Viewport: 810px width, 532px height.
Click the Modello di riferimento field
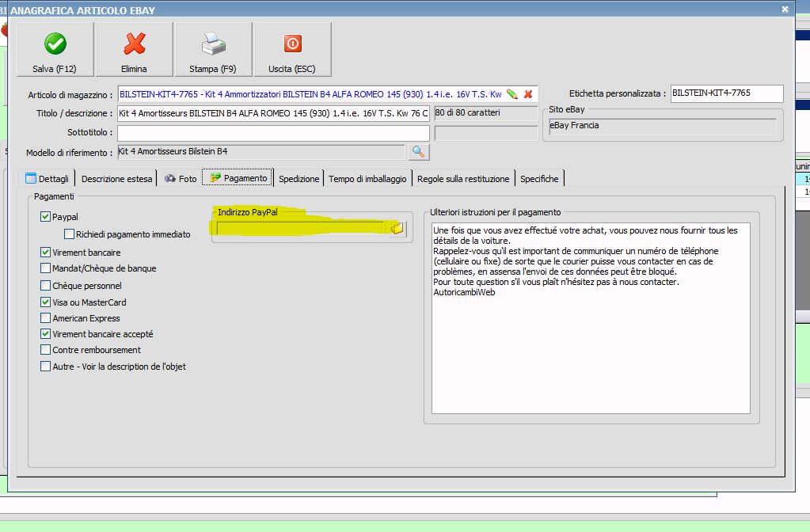(x=261, y=152)
